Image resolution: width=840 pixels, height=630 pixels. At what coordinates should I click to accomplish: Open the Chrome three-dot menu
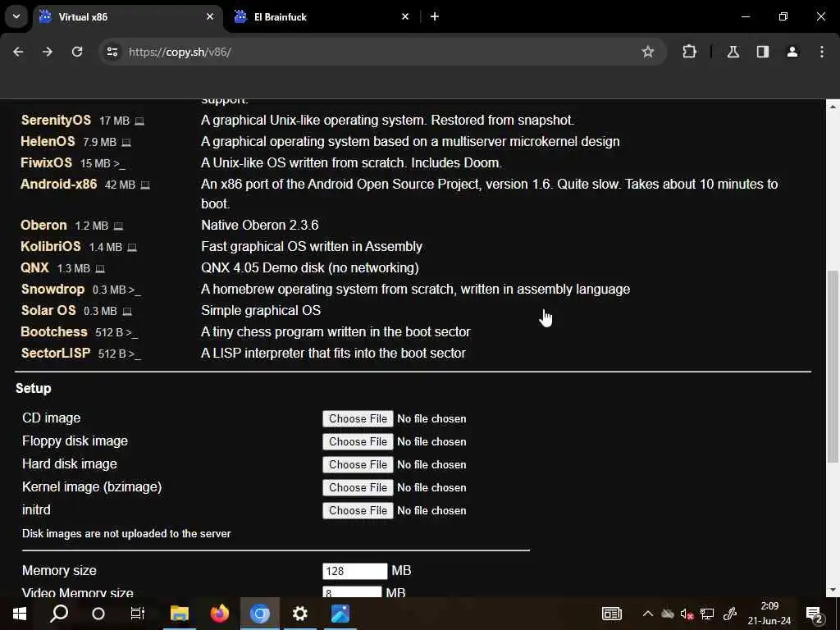tap(822, 52)
